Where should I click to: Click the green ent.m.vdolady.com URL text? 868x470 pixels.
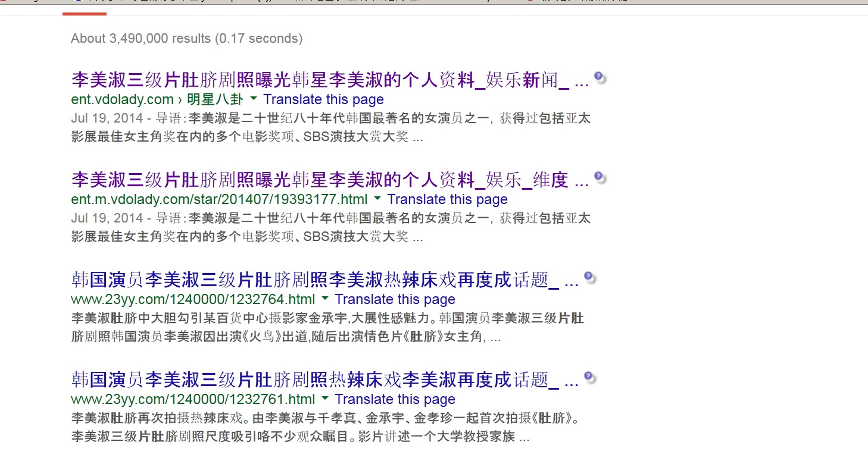(218, 199)
